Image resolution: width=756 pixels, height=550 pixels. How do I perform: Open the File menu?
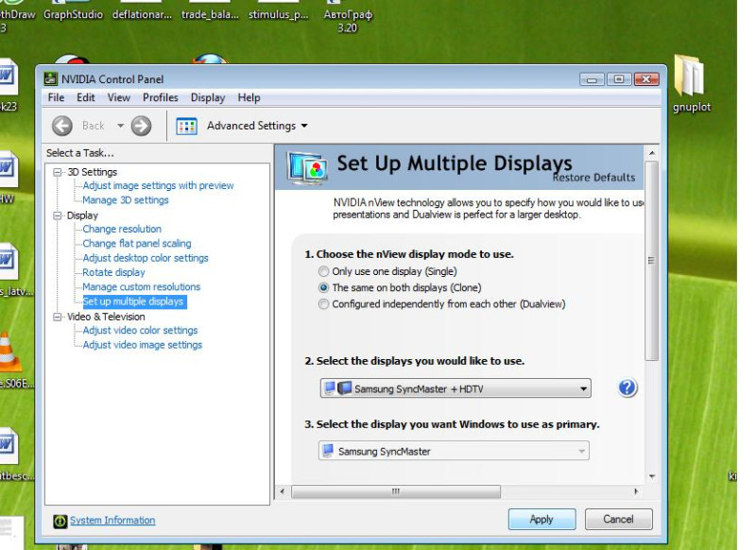[x=56, y=97]
